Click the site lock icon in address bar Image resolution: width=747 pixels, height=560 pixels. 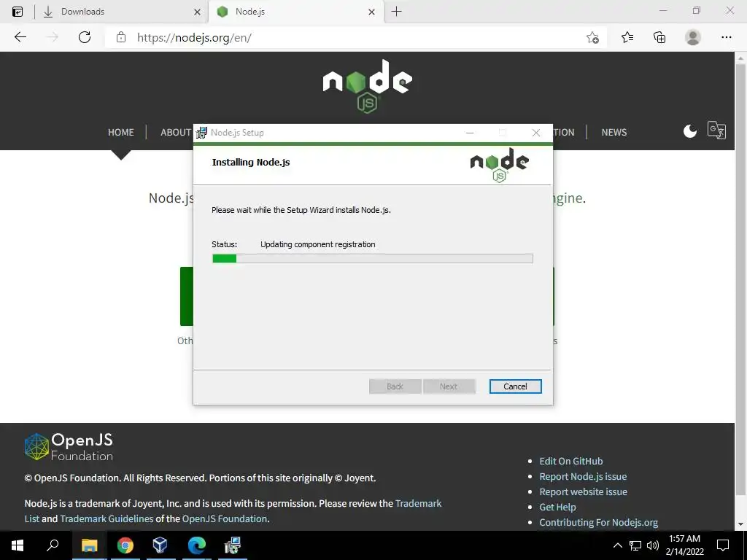[x=121, y=37]
